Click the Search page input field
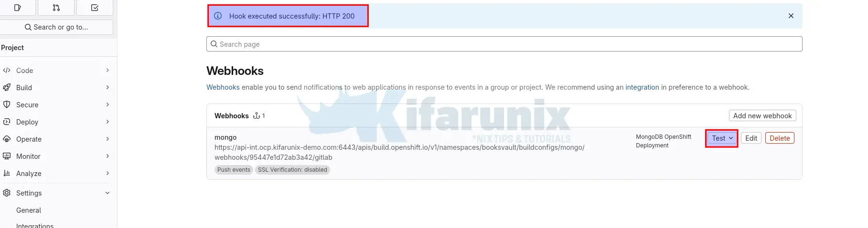The height and width of the screenshot is (228, 868). [x=504, y=44]
